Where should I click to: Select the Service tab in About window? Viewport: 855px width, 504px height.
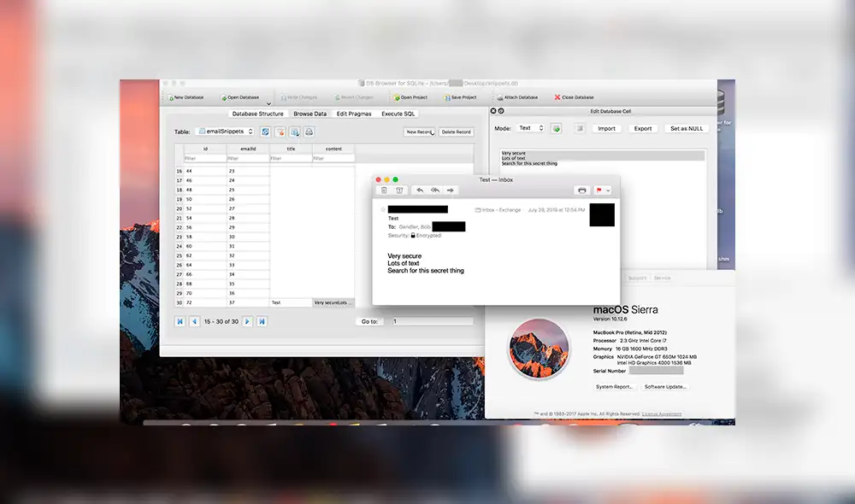click(663, 277)
